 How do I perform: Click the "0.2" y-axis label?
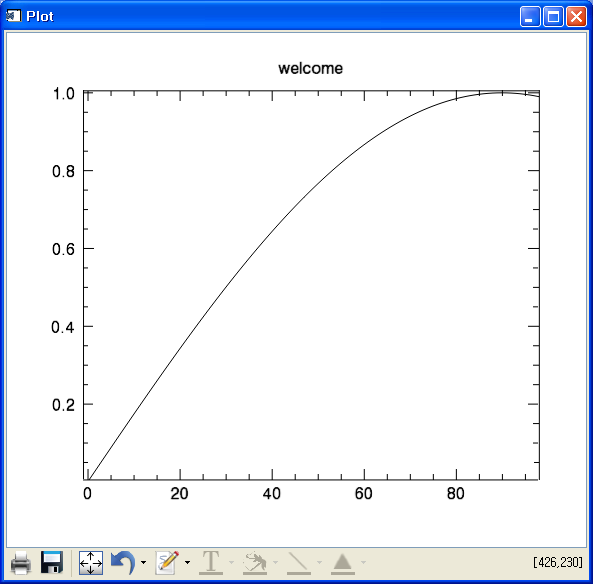[x=64, y=405]
